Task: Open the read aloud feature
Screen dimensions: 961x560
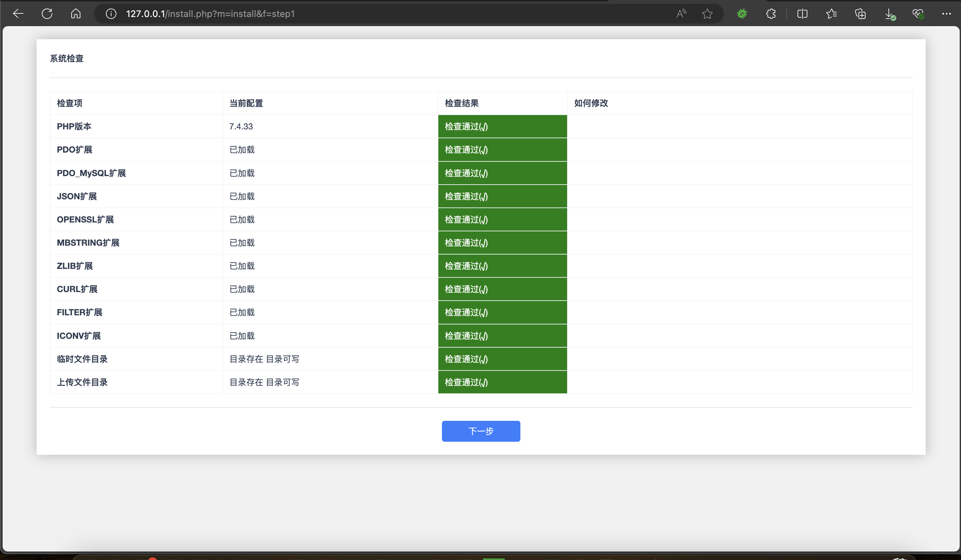Action: 681,14
